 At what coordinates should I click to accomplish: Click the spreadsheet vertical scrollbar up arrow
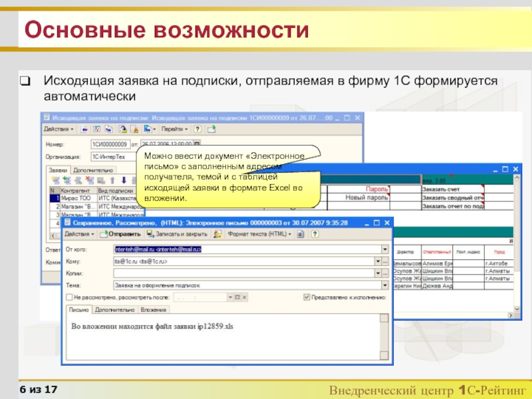click(517, 178)
